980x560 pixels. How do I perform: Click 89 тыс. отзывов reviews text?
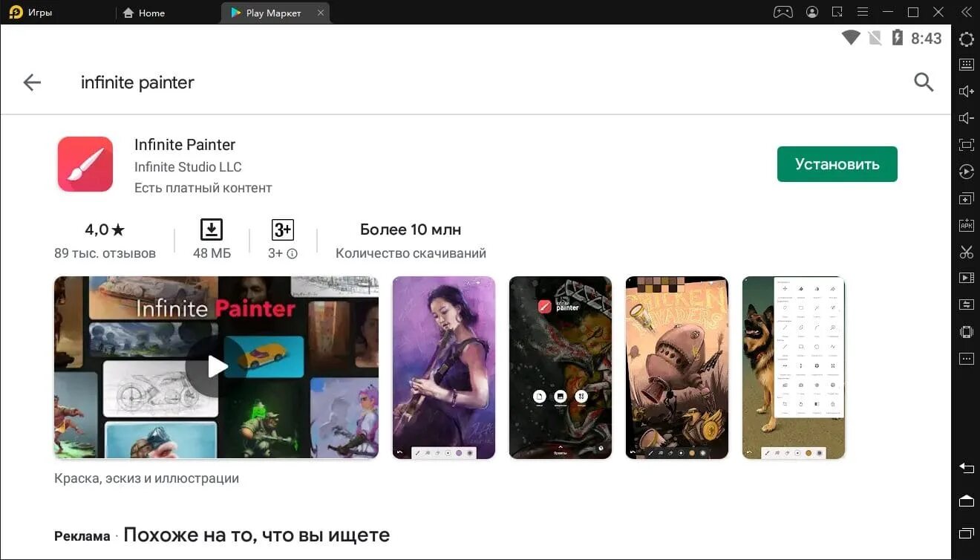pos(105,253)
